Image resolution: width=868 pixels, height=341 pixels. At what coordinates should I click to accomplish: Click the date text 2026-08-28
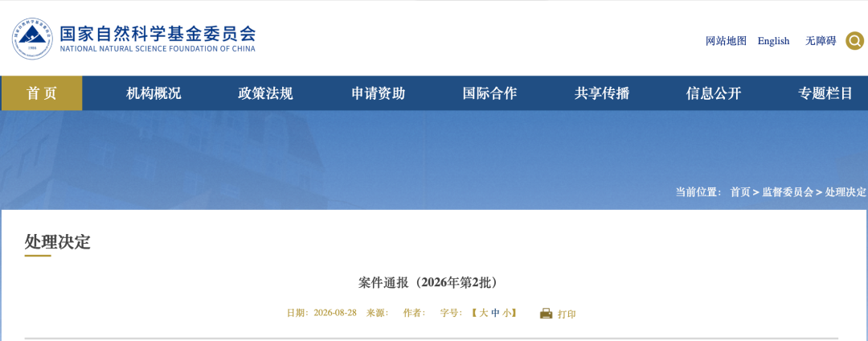pyautogui.click(x=335, y=313)
